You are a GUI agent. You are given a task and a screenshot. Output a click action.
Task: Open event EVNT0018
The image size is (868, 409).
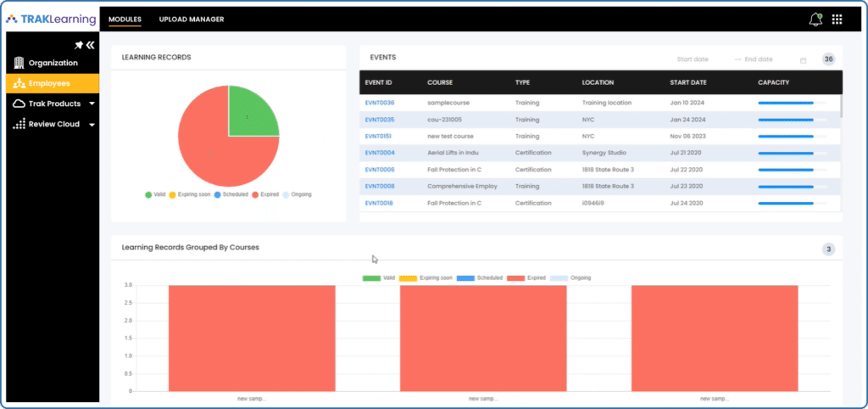(x=379, y=204)
